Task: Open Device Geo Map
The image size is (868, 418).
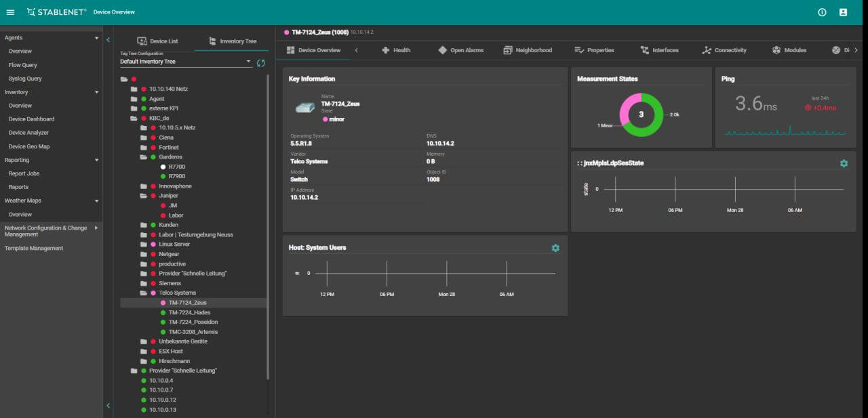Action: [29, 146]
